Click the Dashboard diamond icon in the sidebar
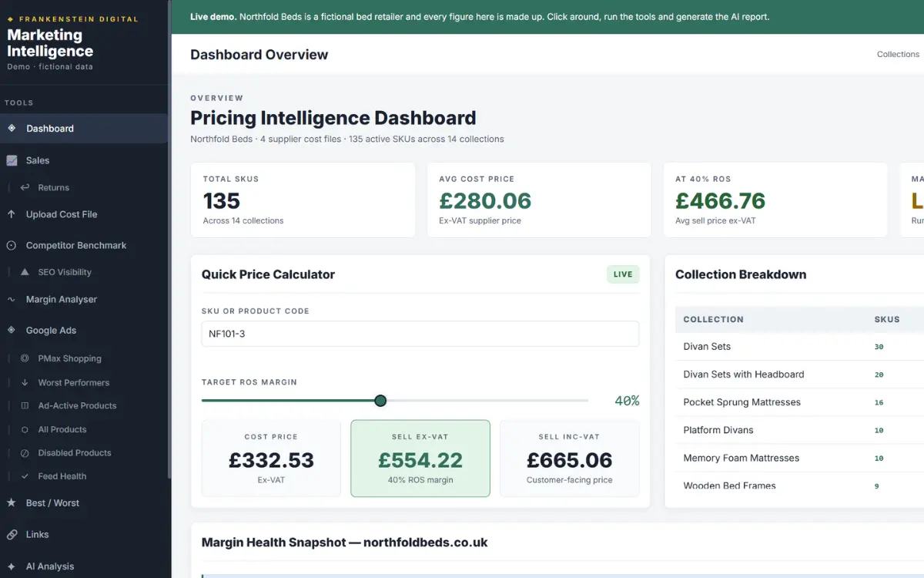 pos(12,129)
